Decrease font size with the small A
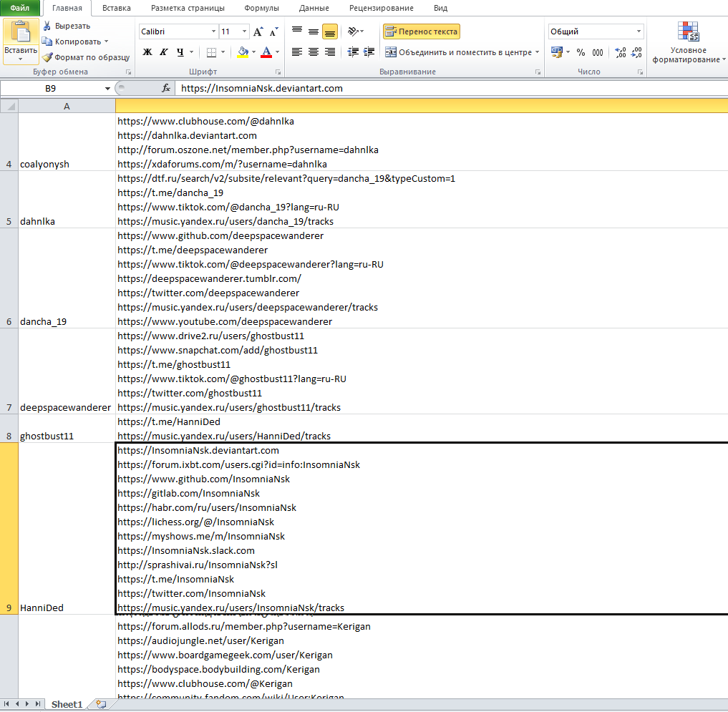Image resolution: width=728 pixels, height=712 pixels. pyautogui.click(x=274, y=31)
